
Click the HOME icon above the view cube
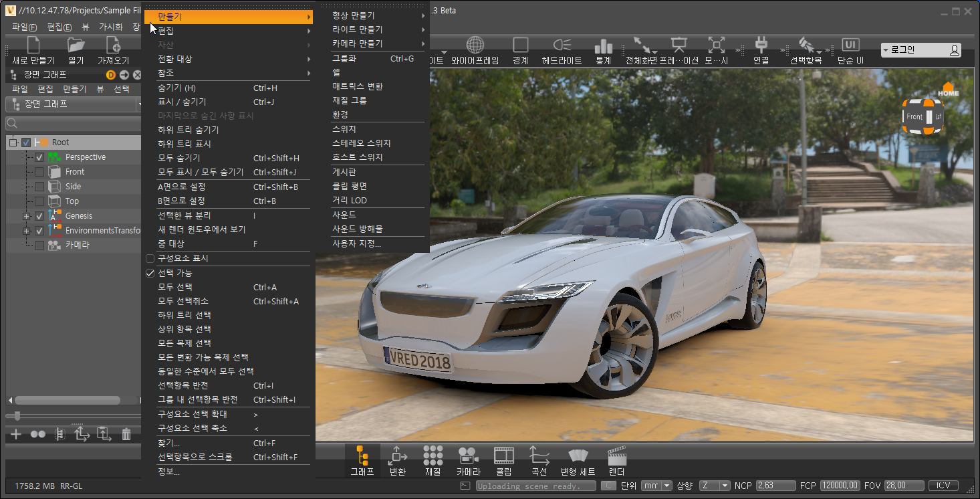click(x=948, y=89)
